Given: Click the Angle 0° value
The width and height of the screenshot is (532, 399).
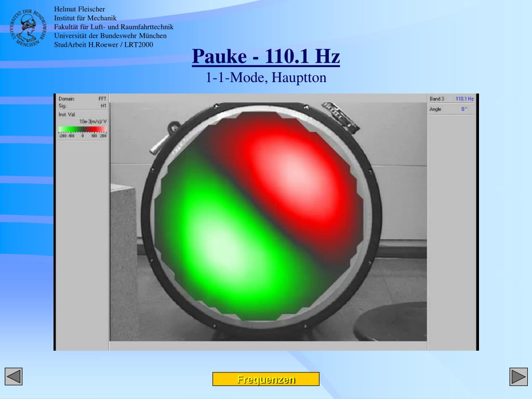Looking at the screenshot, I should (464, 109).
